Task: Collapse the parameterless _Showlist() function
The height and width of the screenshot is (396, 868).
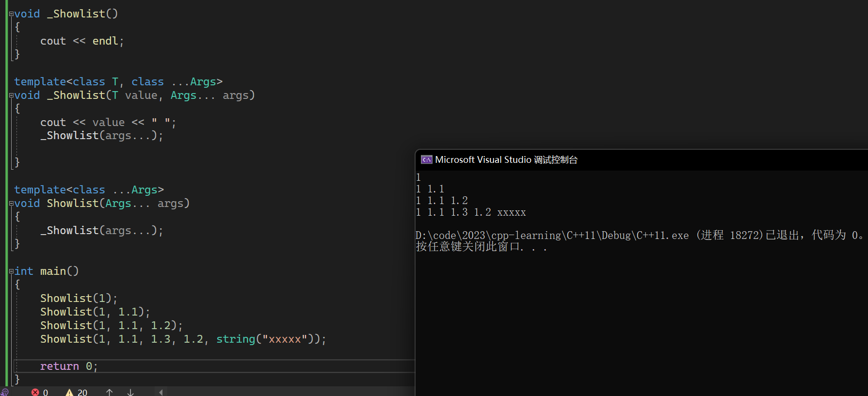Action: (11, 14)
